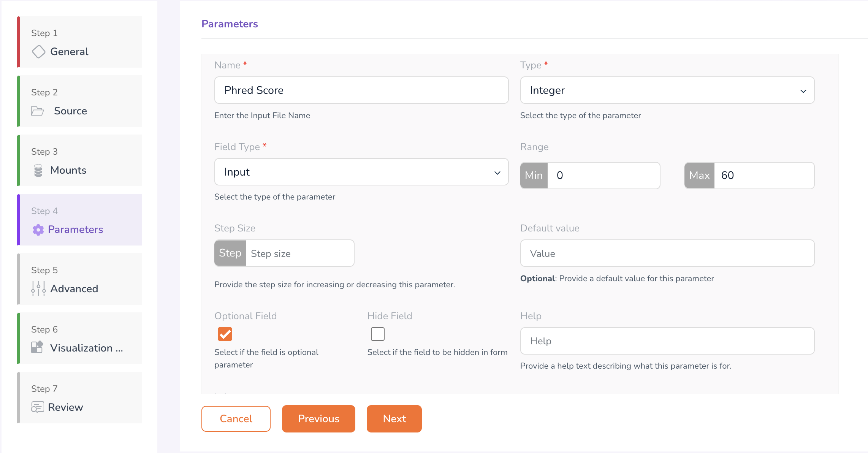Enable the Hide Field checkbox
Image resolution: width=868 pixels, height=453 pixels.
[377, 334]
